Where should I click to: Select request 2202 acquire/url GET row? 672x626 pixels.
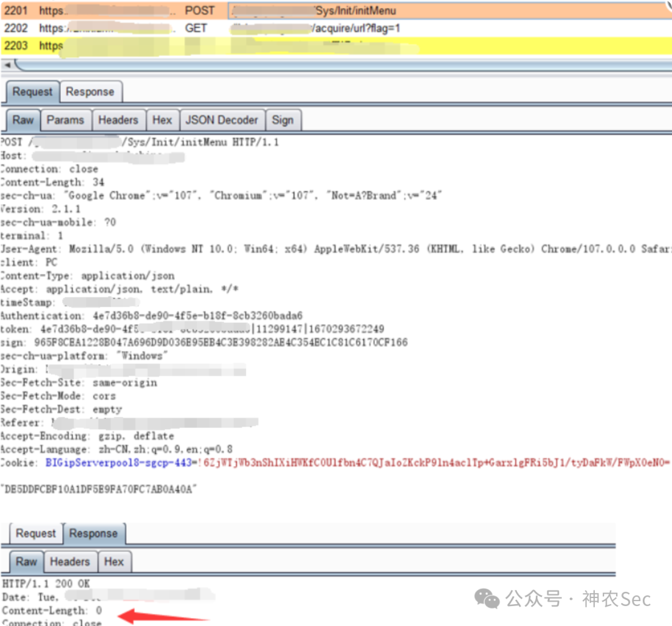(x=336, y=28)
